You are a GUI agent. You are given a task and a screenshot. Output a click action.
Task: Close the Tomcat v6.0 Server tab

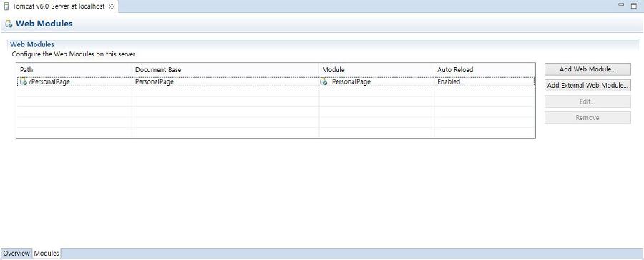(112, 6)
